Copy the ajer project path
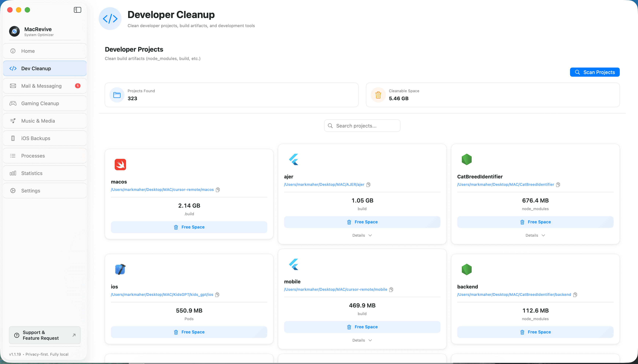638x364 pixels. click(368, 184)
